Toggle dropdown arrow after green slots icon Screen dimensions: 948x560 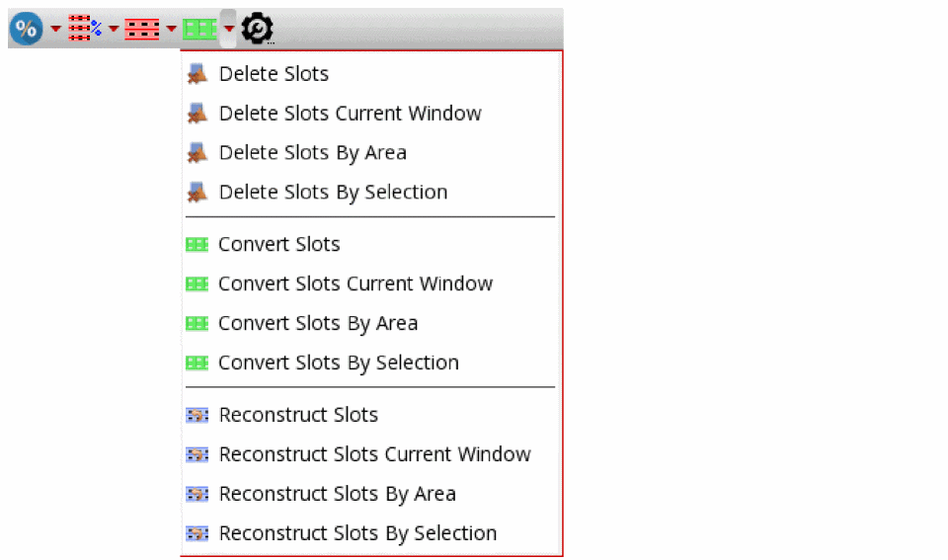pos(228,30)
